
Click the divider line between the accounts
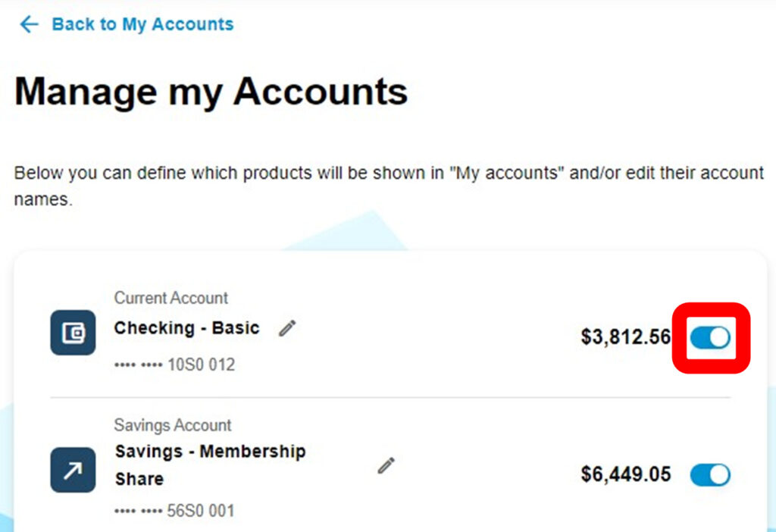[x=390, y=397]
